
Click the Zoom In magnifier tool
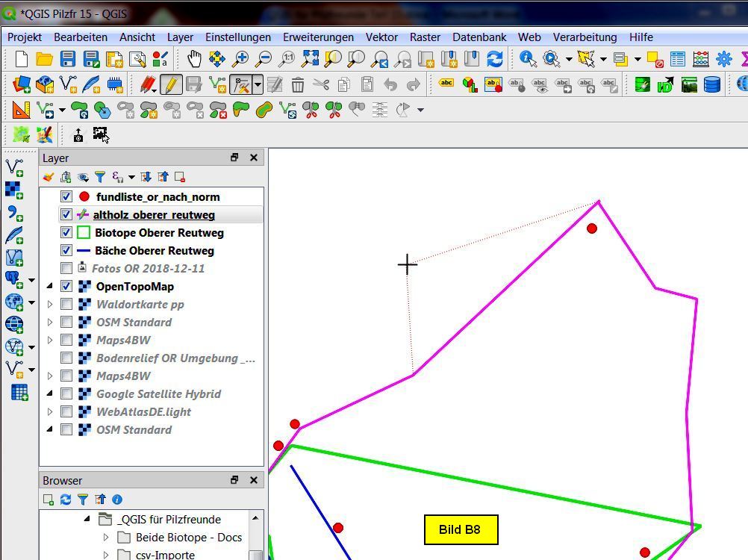pyautogui.click(x=240, y=60)
